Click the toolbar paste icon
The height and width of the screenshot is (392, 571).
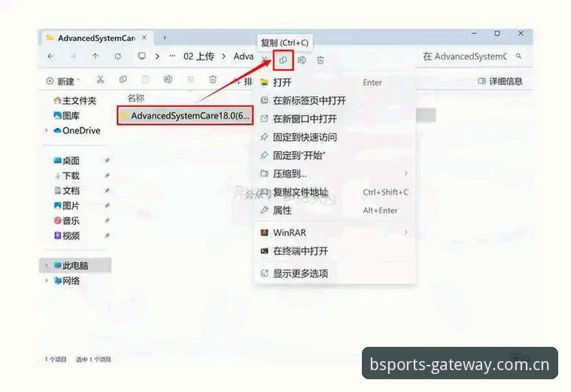[145, 80]
